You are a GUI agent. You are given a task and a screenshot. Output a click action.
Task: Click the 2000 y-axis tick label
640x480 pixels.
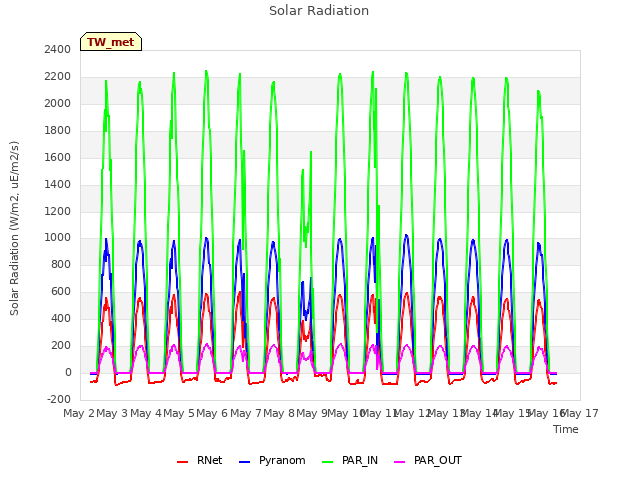tap(58, 103)
